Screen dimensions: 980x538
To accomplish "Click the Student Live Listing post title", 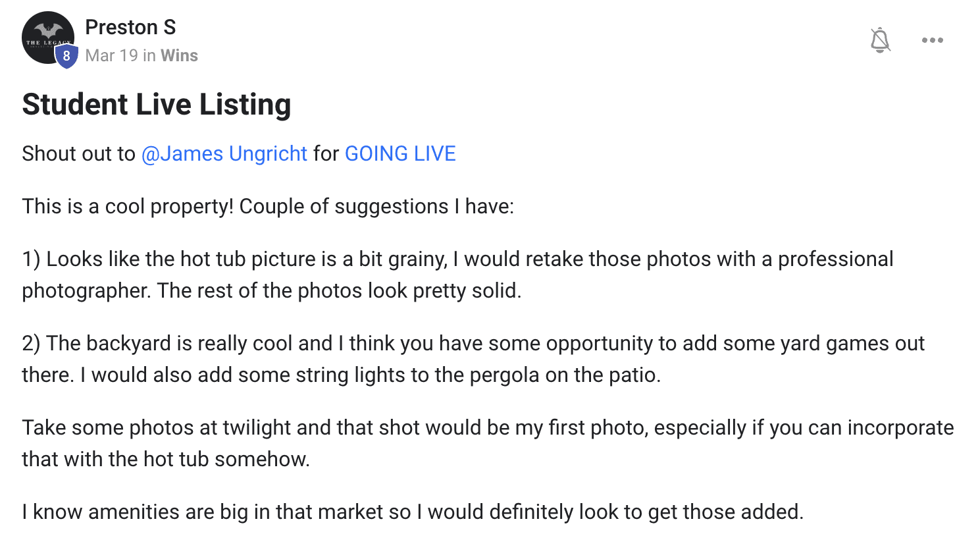I will [x=157, y=104].
